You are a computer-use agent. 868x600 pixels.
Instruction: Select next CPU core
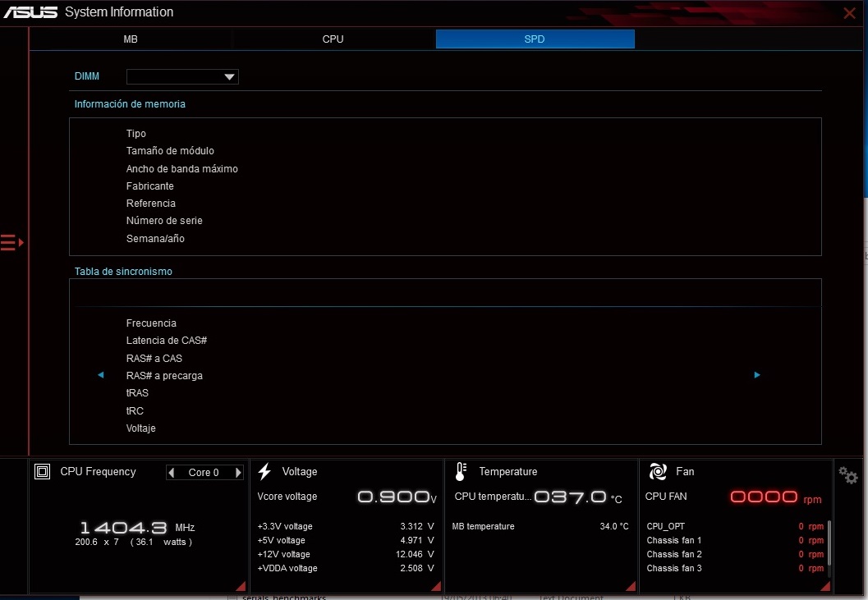(238, 473)
